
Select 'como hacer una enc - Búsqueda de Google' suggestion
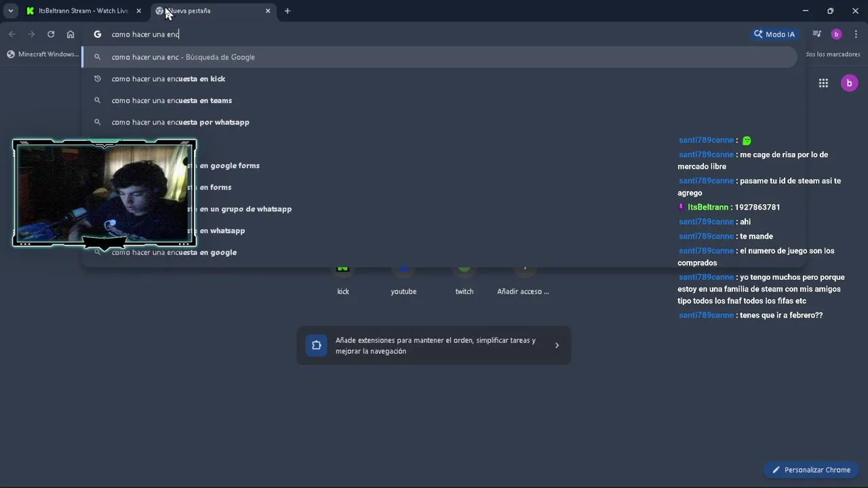[439, 57]
